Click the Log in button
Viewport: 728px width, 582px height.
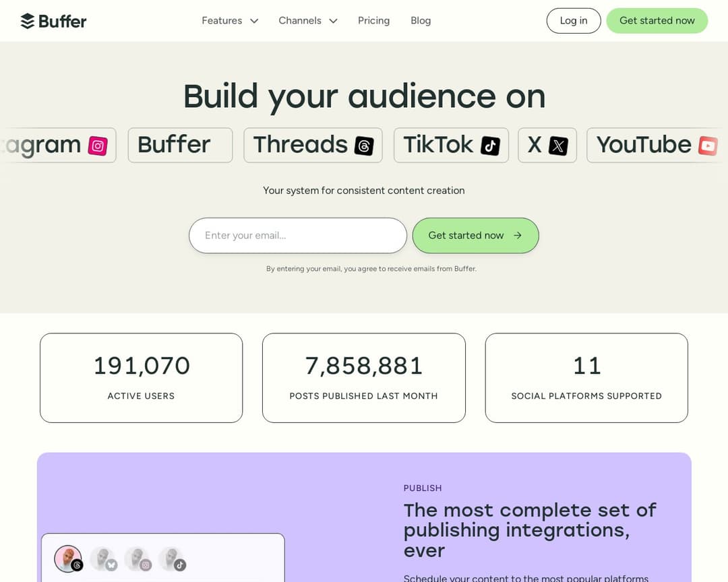coord(574,20)
